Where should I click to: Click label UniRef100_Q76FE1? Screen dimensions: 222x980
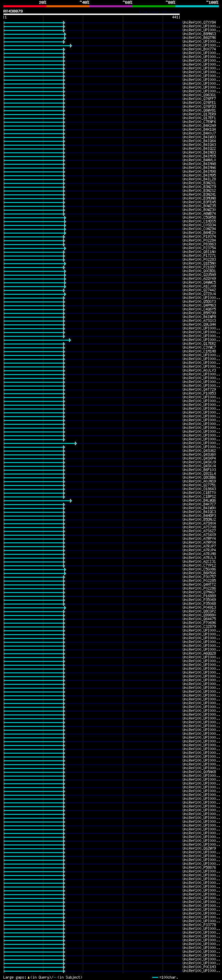[x=199, y=103]
